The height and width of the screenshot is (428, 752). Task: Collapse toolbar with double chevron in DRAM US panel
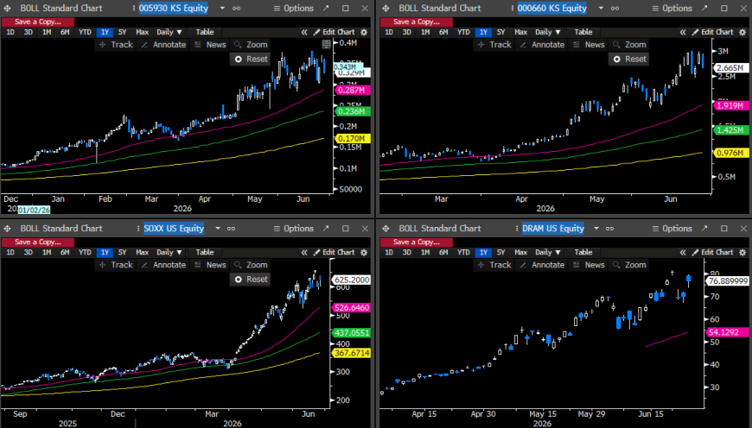coord(683,252)
